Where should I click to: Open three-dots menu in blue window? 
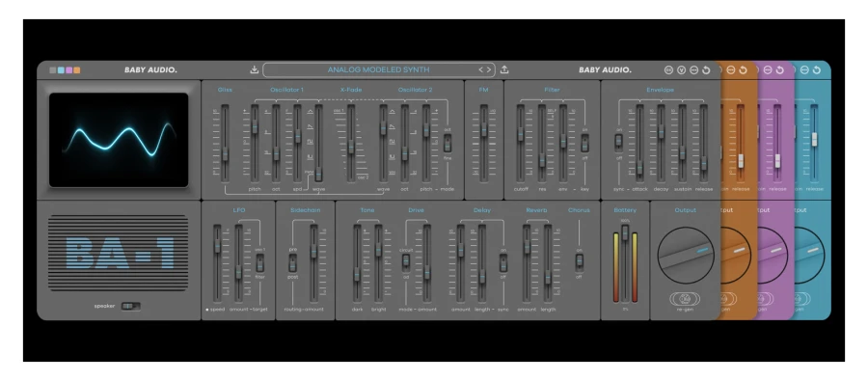click(804, 70)
